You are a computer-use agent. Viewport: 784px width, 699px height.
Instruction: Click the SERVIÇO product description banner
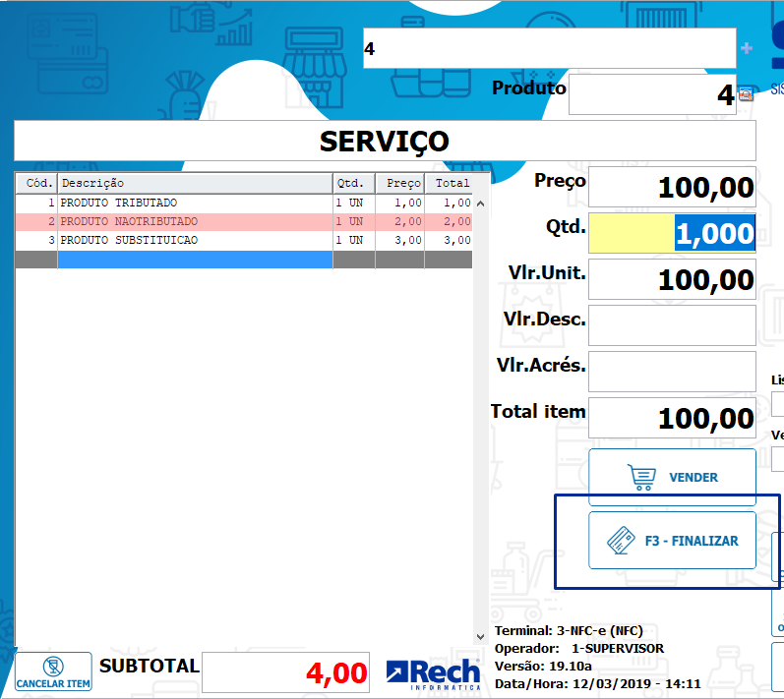click(385, 141)
